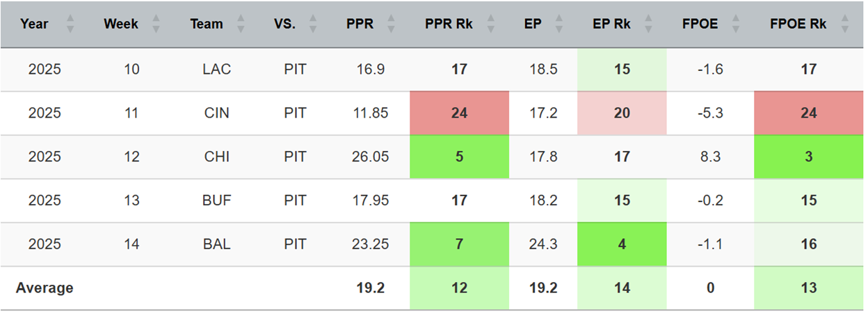Click sort arrows for PPR Rk

click(491, 24)
